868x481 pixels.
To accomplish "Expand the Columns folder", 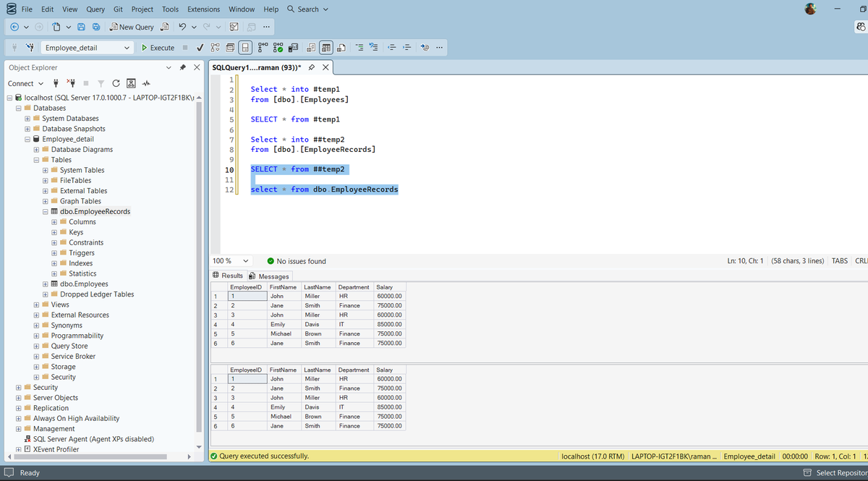I will (x=54, y=222).
